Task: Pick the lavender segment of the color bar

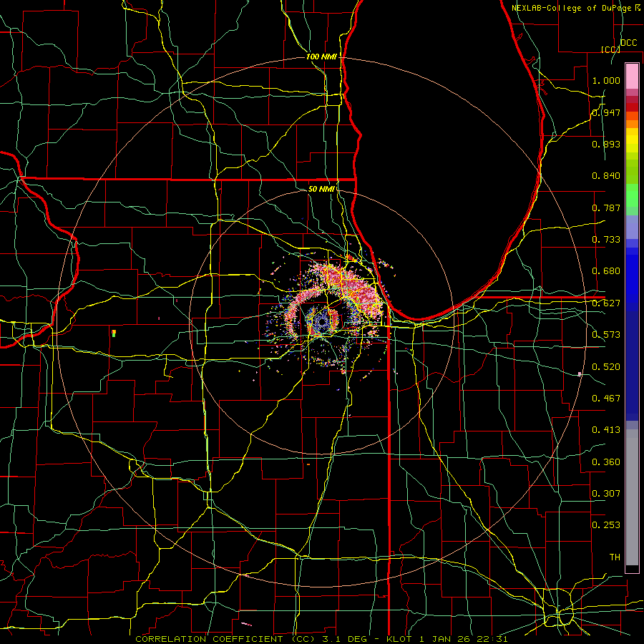Action: (632, 227)
